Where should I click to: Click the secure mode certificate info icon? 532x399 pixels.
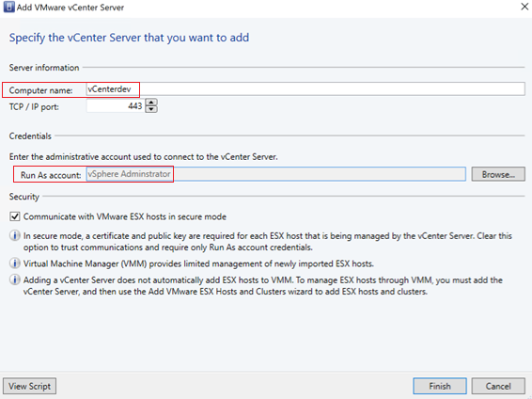15,235
